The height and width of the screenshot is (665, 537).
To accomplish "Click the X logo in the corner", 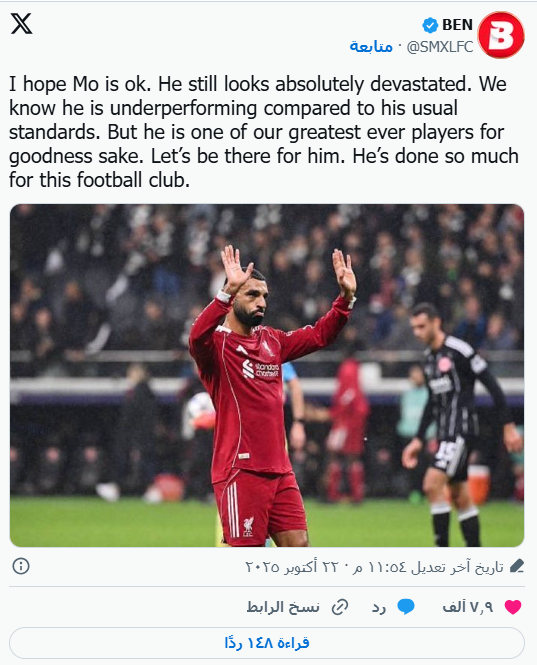I will tap(21, 24).
